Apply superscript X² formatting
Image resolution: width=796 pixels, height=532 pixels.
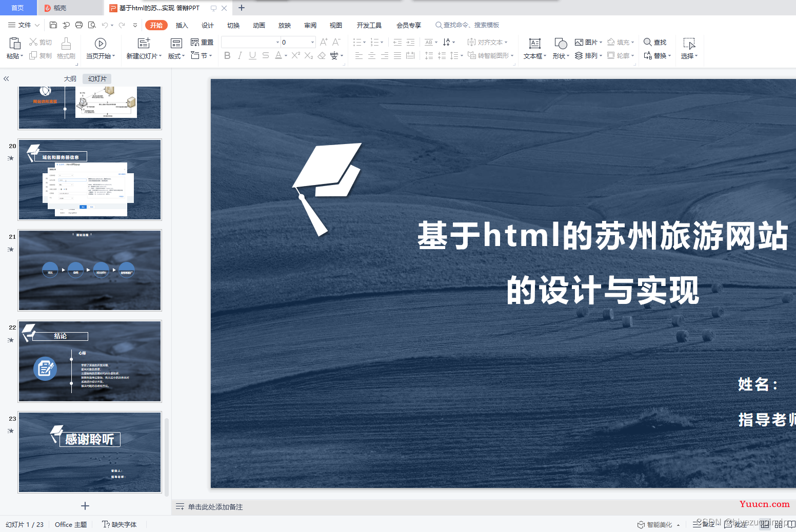(296, 55)
